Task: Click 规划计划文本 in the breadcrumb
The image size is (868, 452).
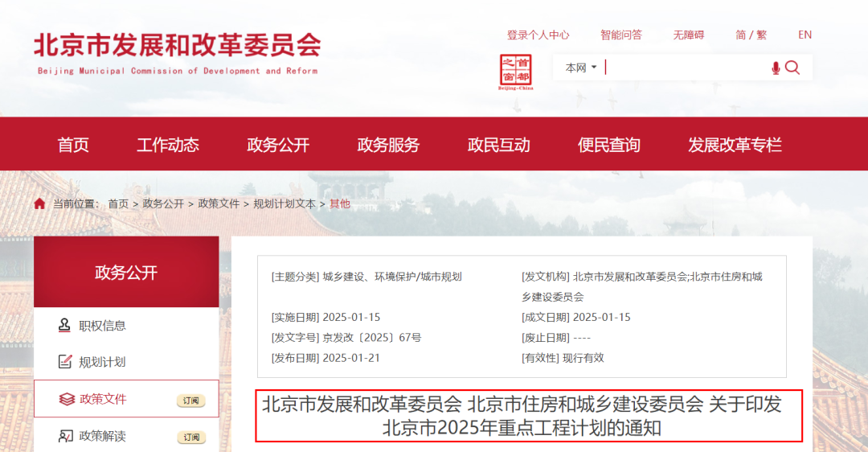Action: 285,203
